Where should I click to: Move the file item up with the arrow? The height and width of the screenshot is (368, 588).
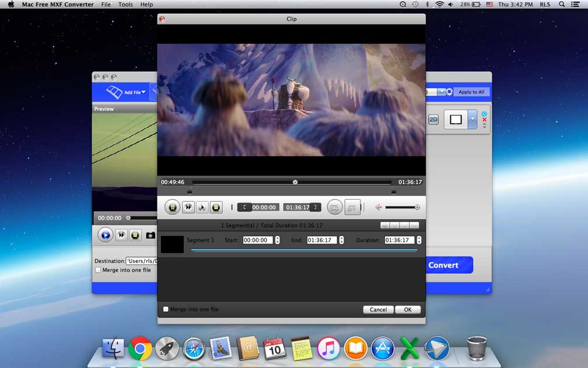(x=484, y=124)
